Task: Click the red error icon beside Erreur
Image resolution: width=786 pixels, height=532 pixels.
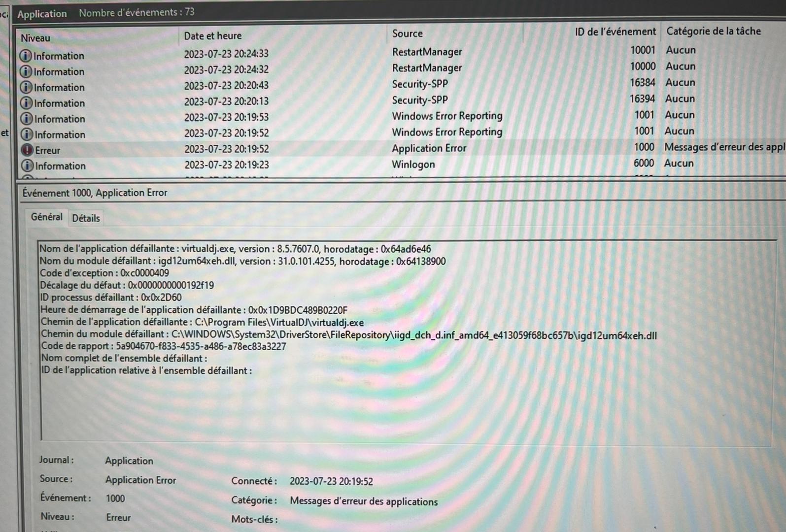Action: 27,150
